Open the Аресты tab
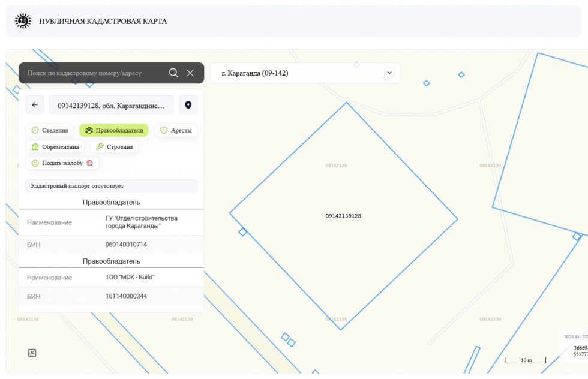Screen dimensions: 588x379 pos(176,130)
